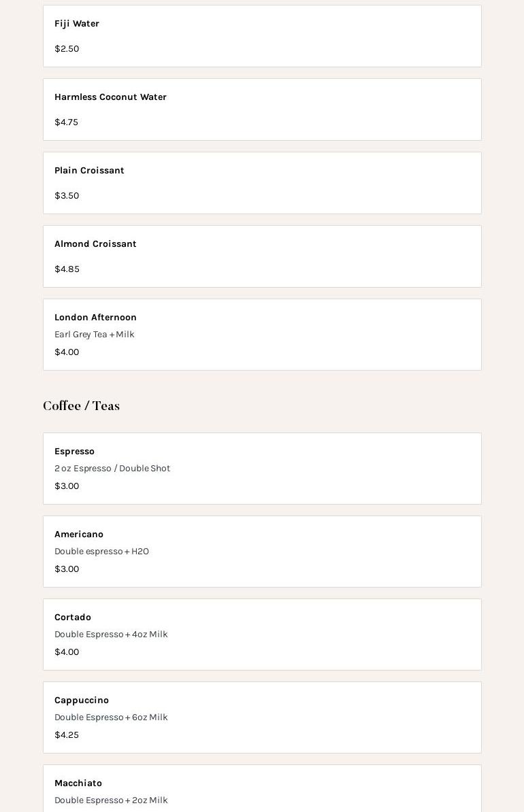Click the $2.50 Fiji Water price
524x812 pixels.
click(x=67, y=49)
